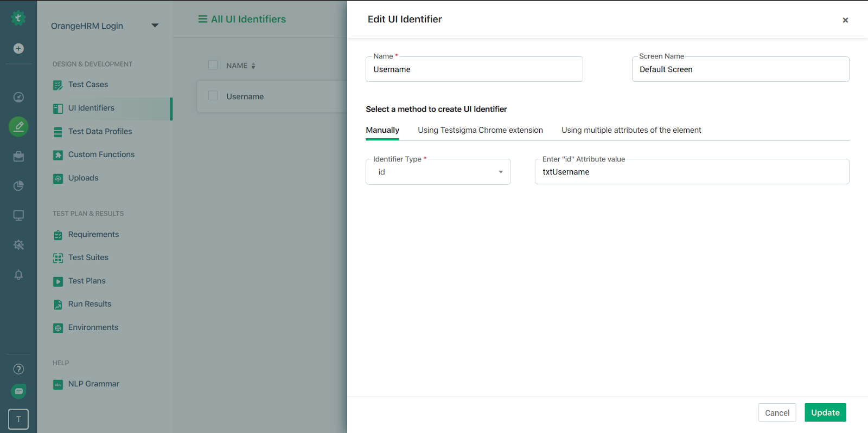Click the UI Identifiers sidebar label
The width and height of the screenshot is (868, 433).
[x=91, y=108]
